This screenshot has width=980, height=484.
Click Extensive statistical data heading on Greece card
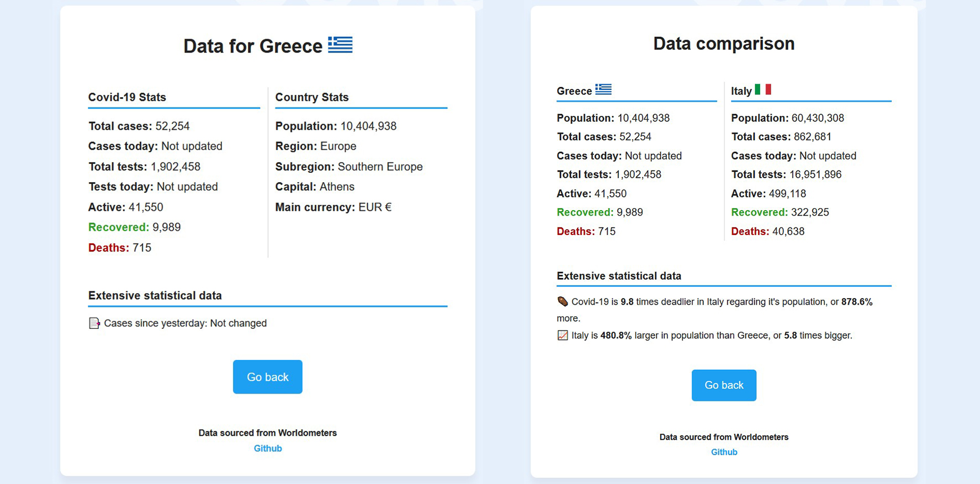point(155,296)
